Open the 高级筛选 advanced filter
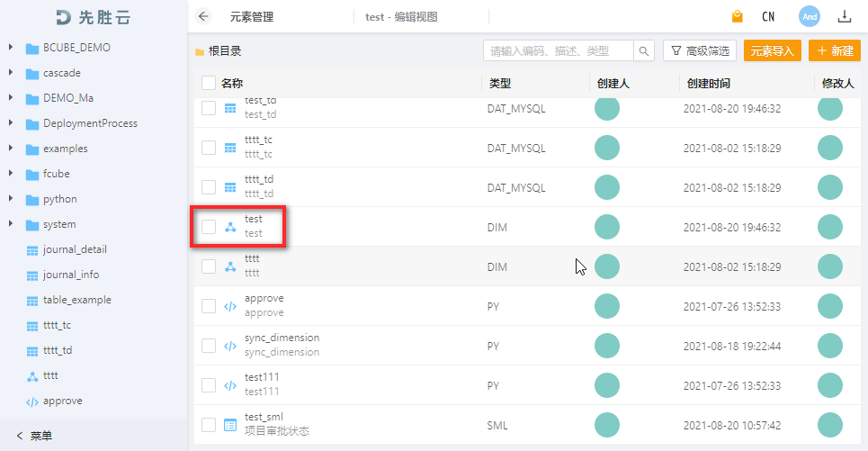Image resolution: width=868 pixels, height=451 pixels. pos(700,51)
